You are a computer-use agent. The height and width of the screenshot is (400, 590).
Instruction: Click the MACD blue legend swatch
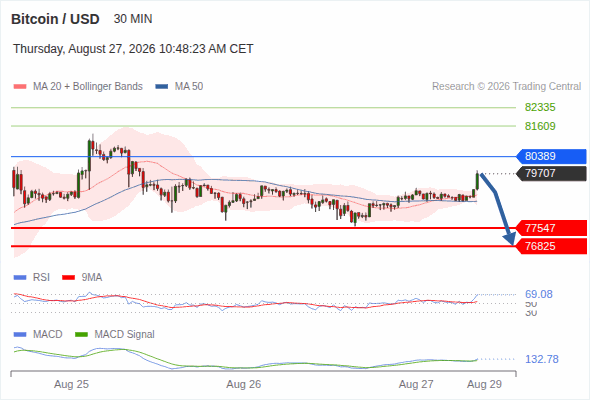(x=20, y=335)
